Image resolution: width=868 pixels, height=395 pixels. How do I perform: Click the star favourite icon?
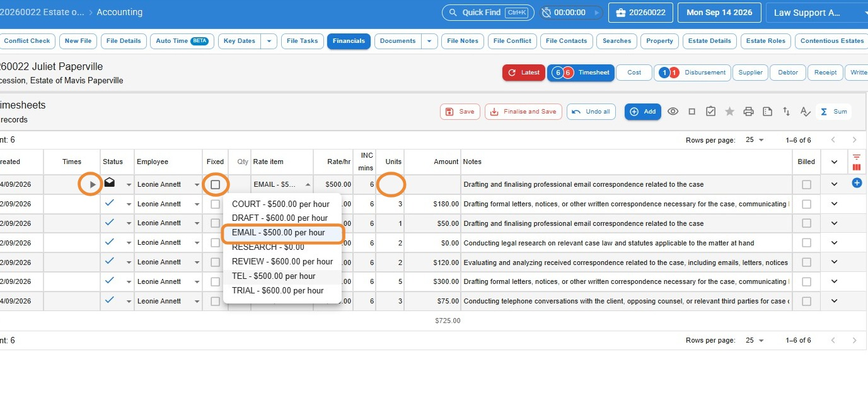729,112
